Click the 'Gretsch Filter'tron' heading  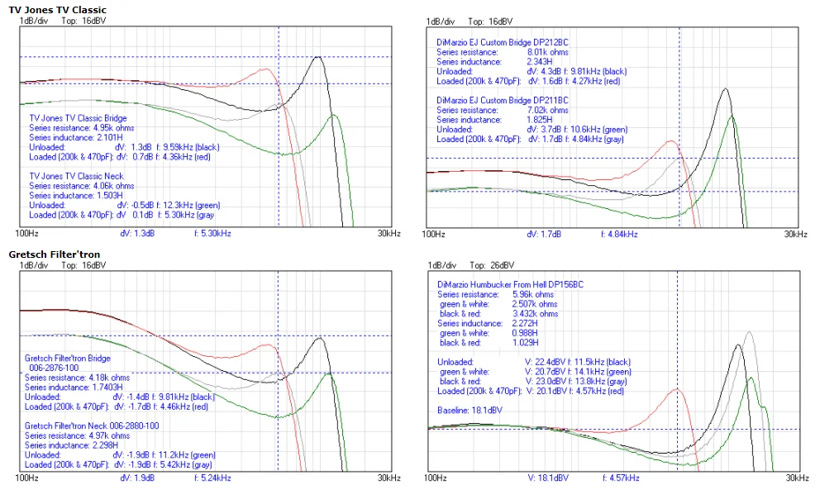[54, 254]
